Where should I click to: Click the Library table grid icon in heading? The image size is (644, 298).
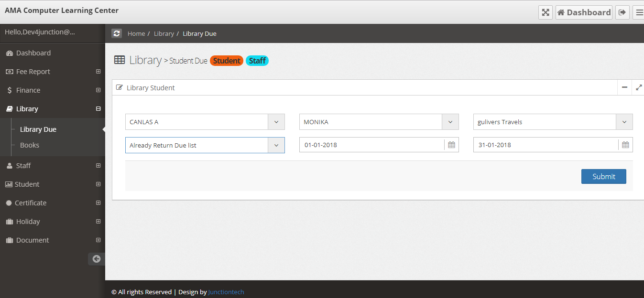click(120, 60)
